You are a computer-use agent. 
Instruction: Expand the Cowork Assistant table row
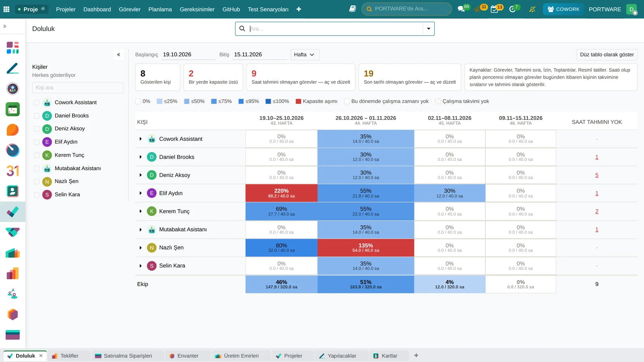pos(140,139)
